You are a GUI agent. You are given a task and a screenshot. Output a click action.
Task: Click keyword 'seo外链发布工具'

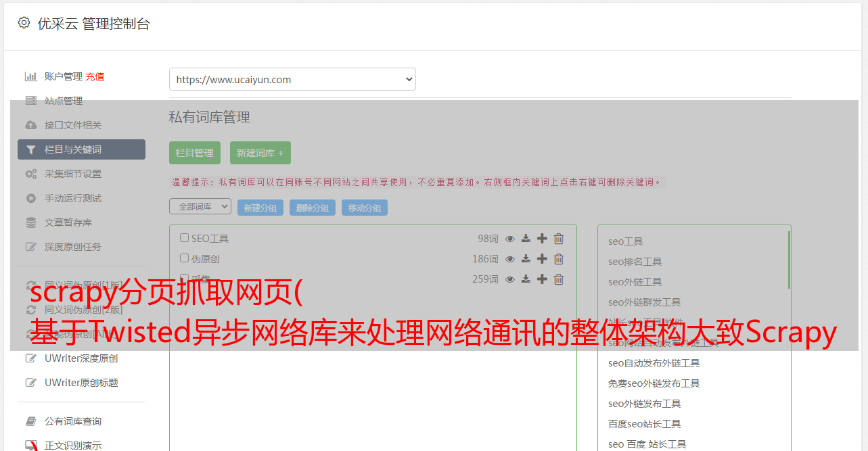(645, 404)
